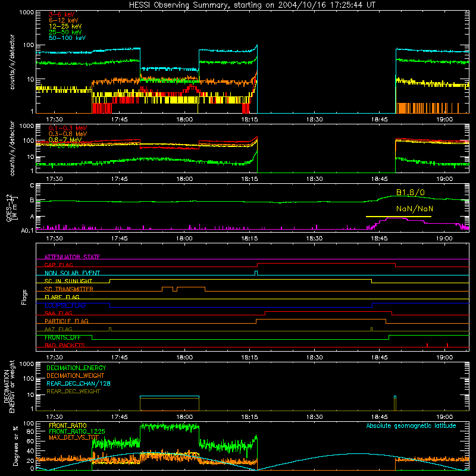476x476 pixels.
Task: Click the SAA_FLAG label
Action: pyautogui.click(x=58, y=313)
